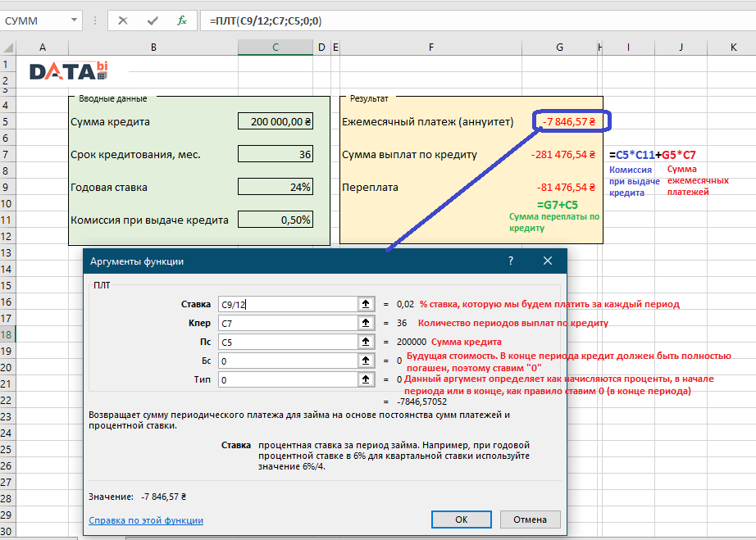This screenshot has height=540, width=756.
Task: Select row 5 header
Action: [7, 121]
